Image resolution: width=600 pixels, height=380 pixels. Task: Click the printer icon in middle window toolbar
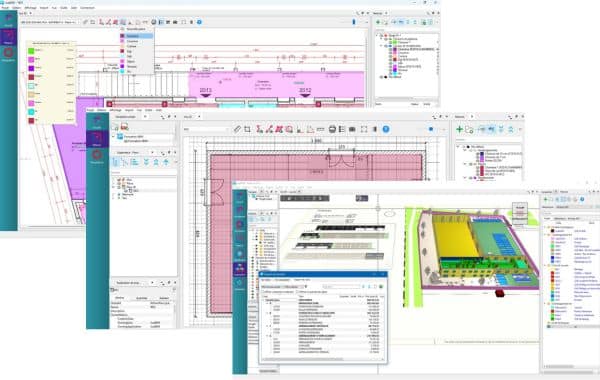point(332,129)
